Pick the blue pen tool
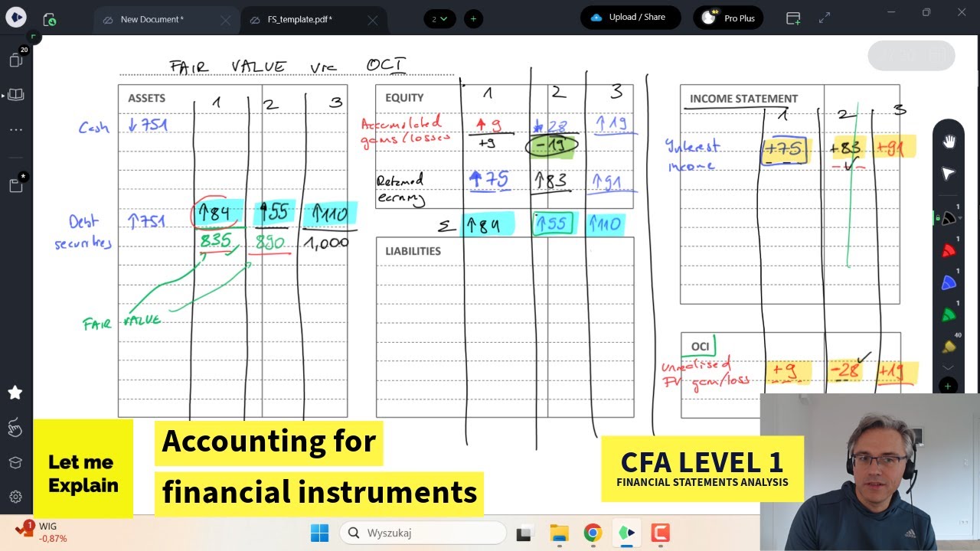The image size is (980, 551). coord(949,282)
